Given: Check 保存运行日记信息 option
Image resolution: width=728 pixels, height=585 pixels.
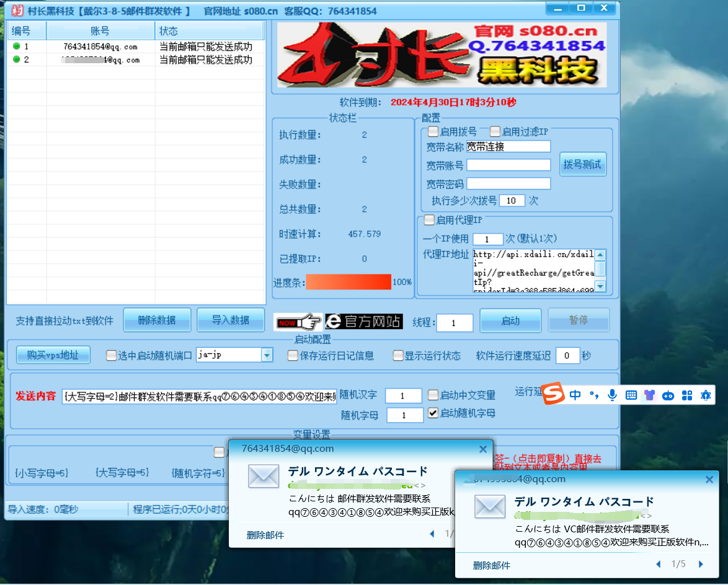Looking at the screenshot, I should [x=293, y=355].
